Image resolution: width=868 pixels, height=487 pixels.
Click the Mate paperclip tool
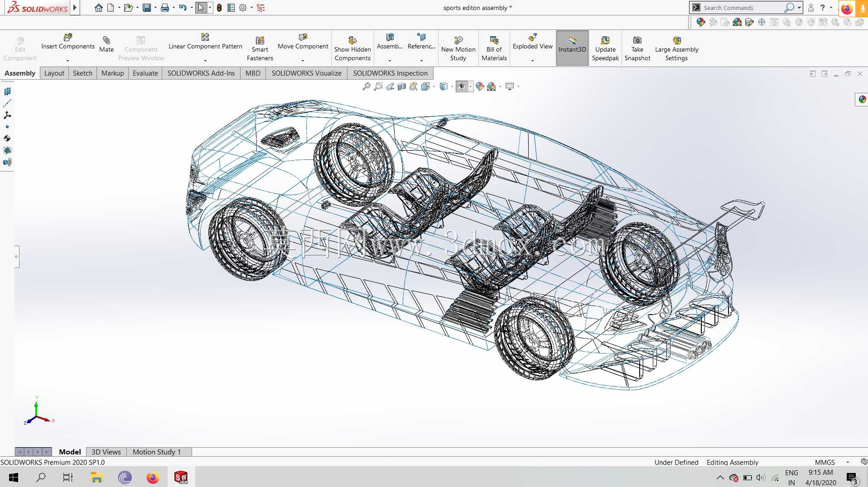tap(106, 44)
